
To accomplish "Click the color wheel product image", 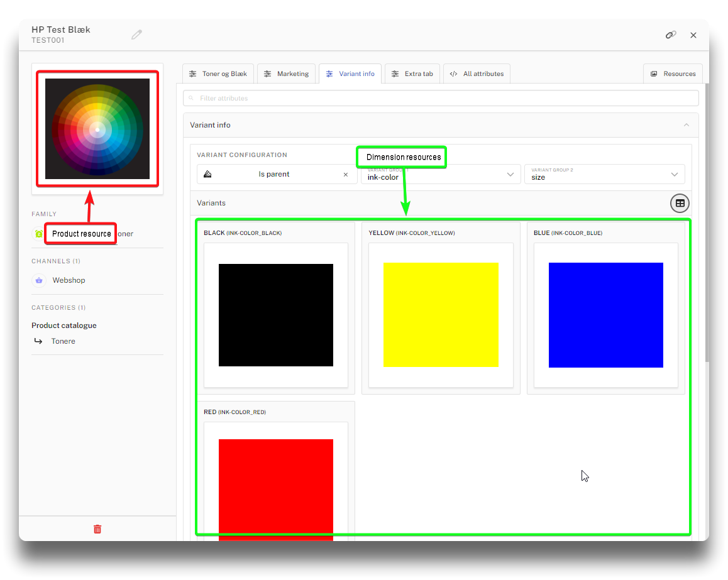I will (97, 129).
